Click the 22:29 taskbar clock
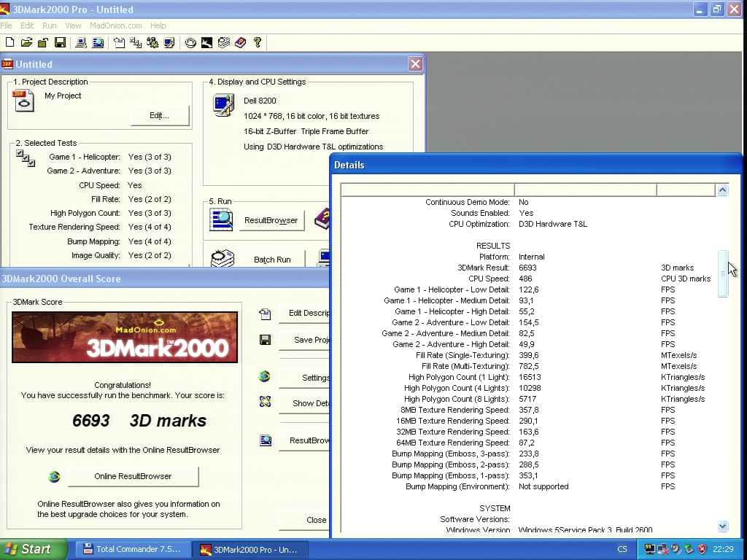Screen dimensions: 747x560 tap(723, 549)
